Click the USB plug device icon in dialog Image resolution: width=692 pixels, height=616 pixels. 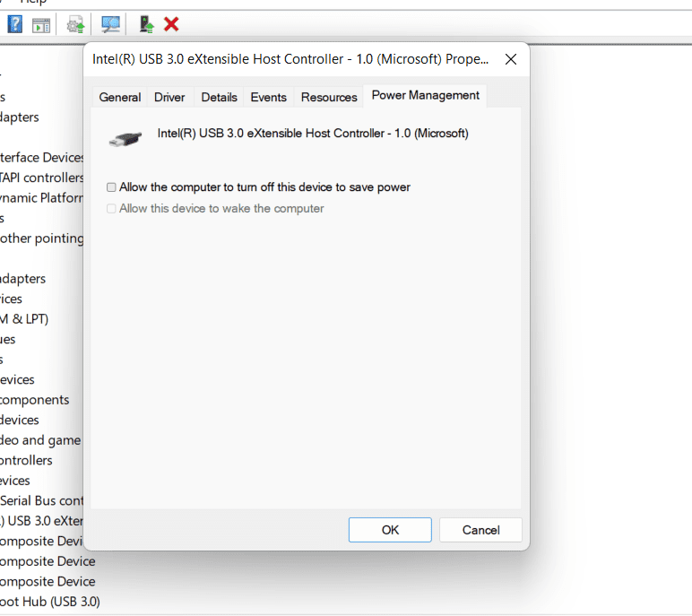[x=125, y=139]
